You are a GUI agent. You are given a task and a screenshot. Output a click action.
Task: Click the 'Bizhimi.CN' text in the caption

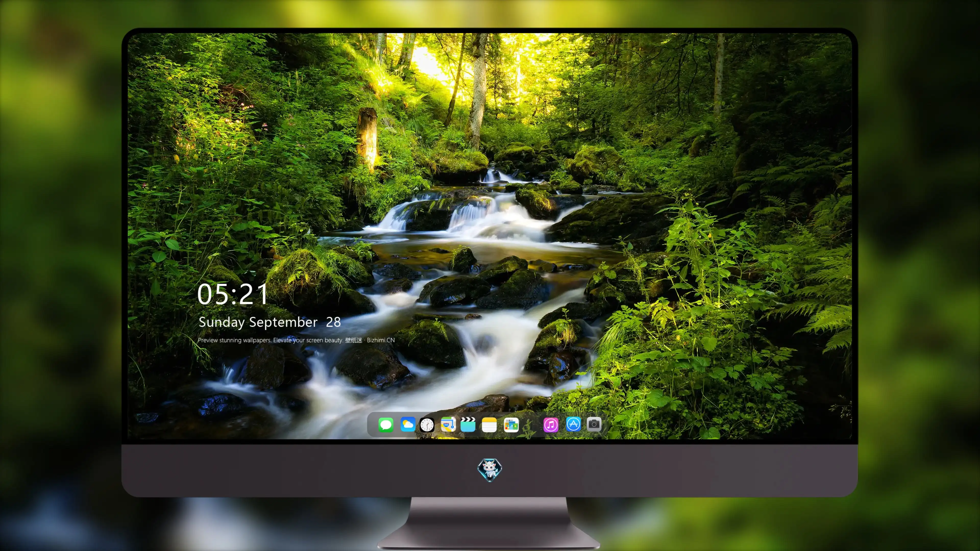point(381,340)
